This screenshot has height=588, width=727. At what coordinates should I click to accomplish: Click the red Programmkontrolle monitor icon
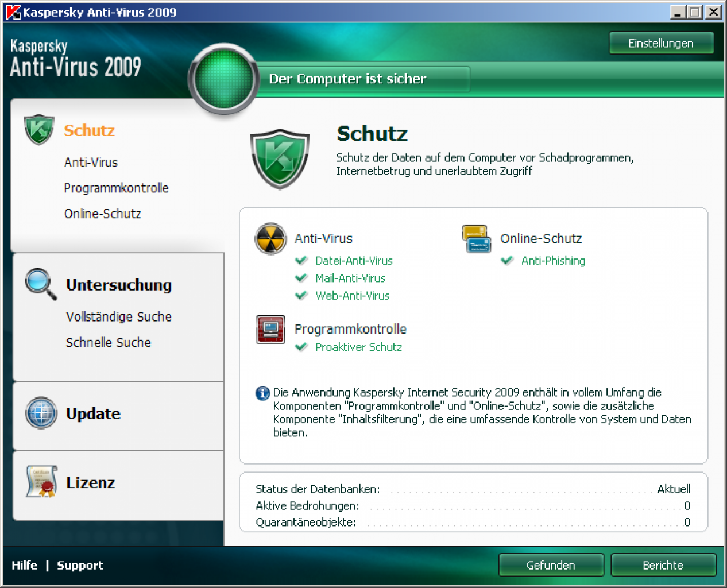coord(270,329)
